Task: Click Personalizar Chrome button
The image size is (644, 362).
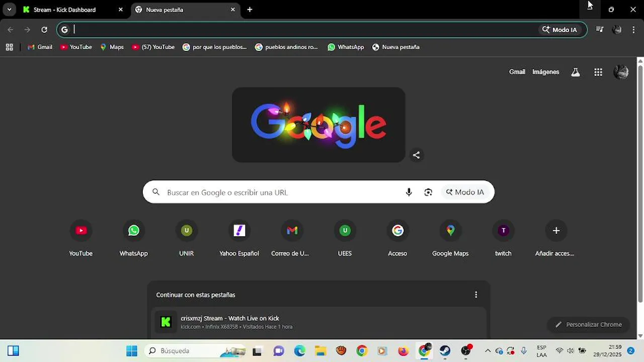Action: coord(588,324)
